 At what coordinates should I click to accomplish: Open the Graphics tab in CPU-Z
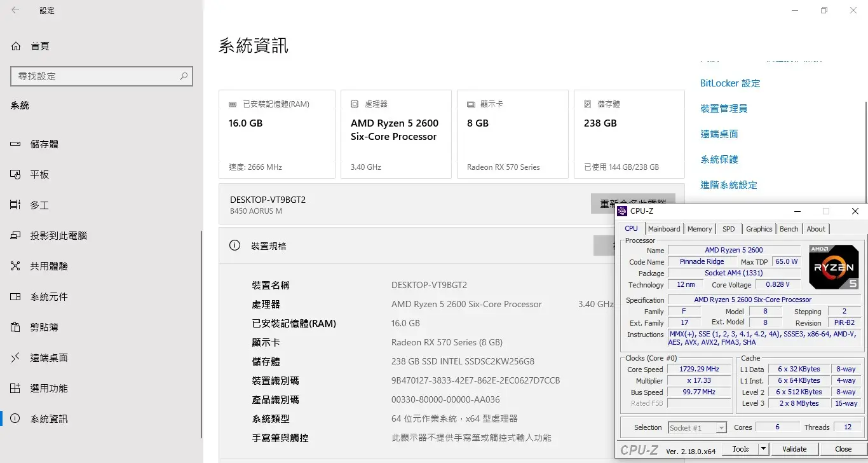point(759,229)
